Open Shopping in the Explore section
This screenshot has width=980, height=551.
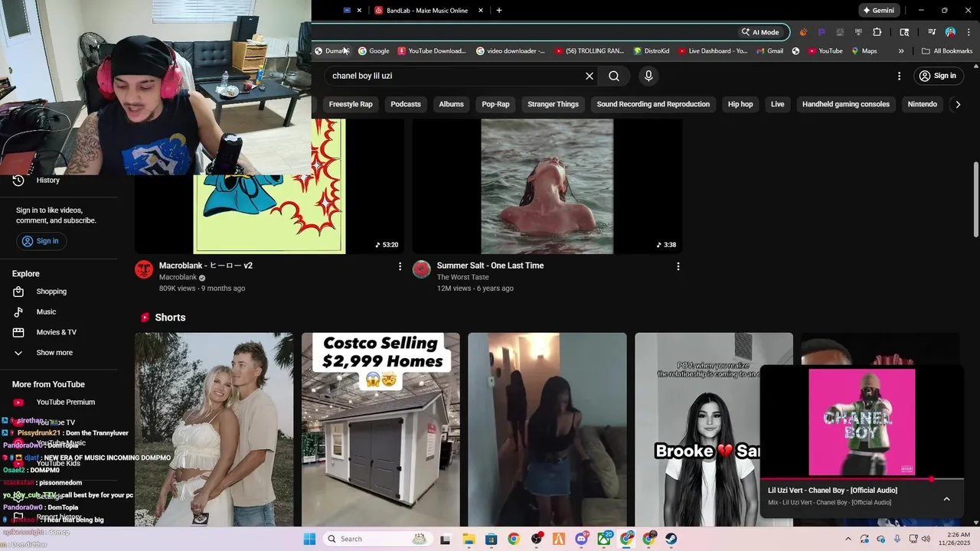pyautogui.click(x=51, y=292)
